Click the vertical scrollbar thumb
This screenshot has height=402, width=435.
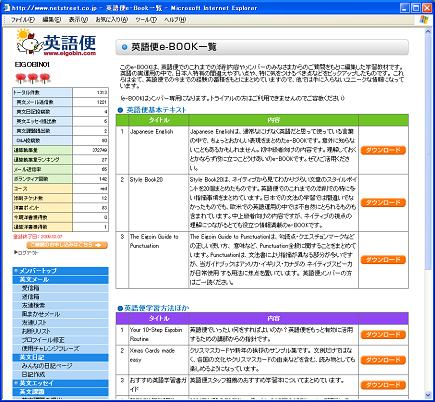click(x=428, y=152)
